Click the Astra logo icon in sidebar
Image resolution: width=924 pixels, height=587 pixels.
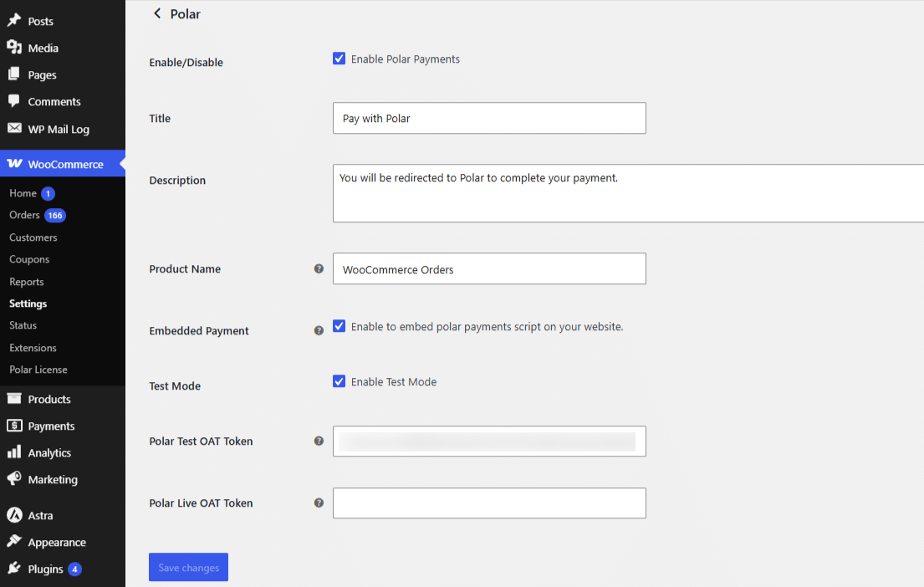[14, 515]
